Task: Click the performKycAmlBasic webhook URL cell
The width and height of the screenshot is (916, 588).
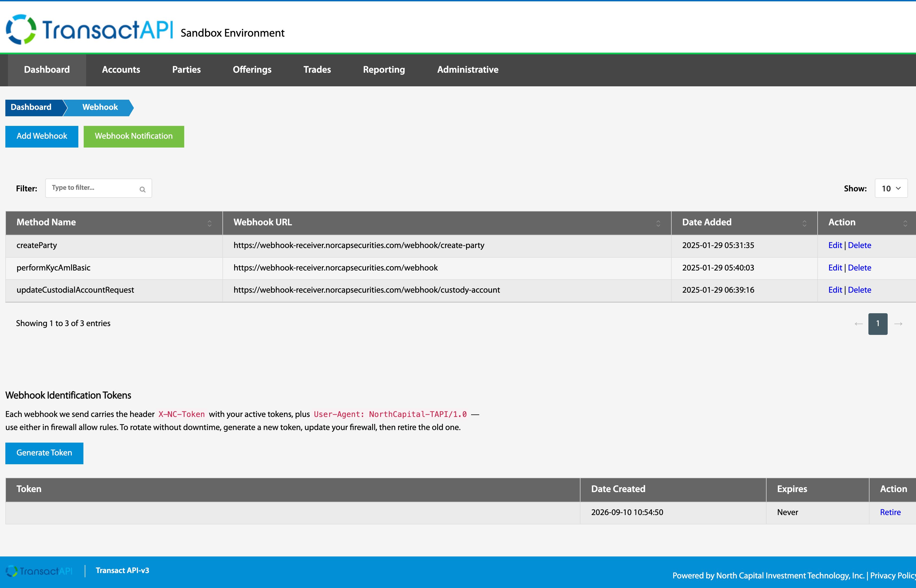Action: pos(447,268)
